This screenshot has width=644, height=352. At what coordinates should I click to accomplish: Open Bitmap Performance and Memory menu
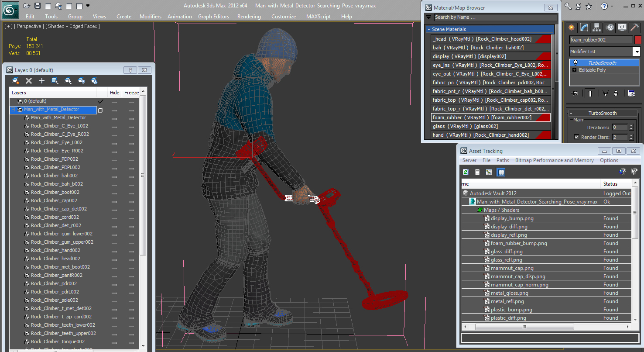554,160
